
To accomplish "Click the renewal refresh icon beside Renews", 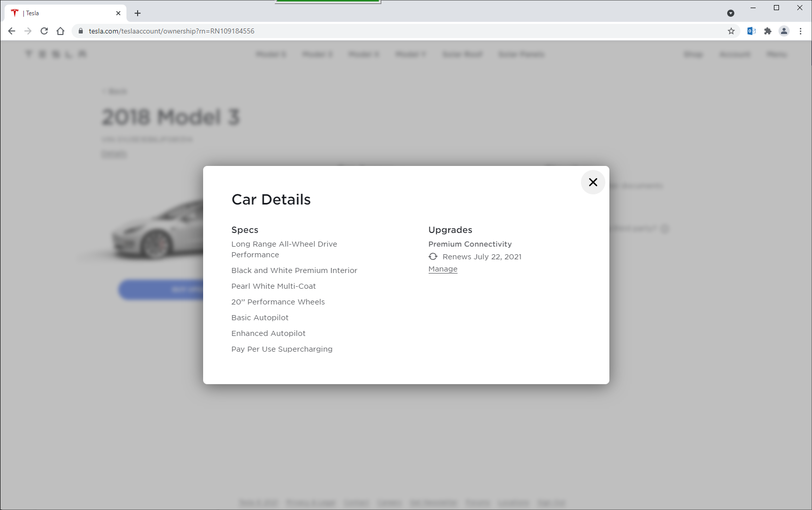I will 433,257.
